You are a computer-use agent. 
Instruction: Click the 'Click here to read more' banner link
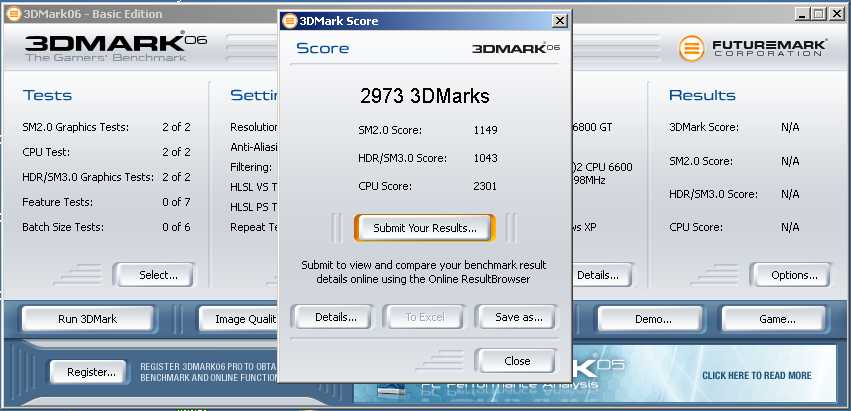(x=757, y=375)
